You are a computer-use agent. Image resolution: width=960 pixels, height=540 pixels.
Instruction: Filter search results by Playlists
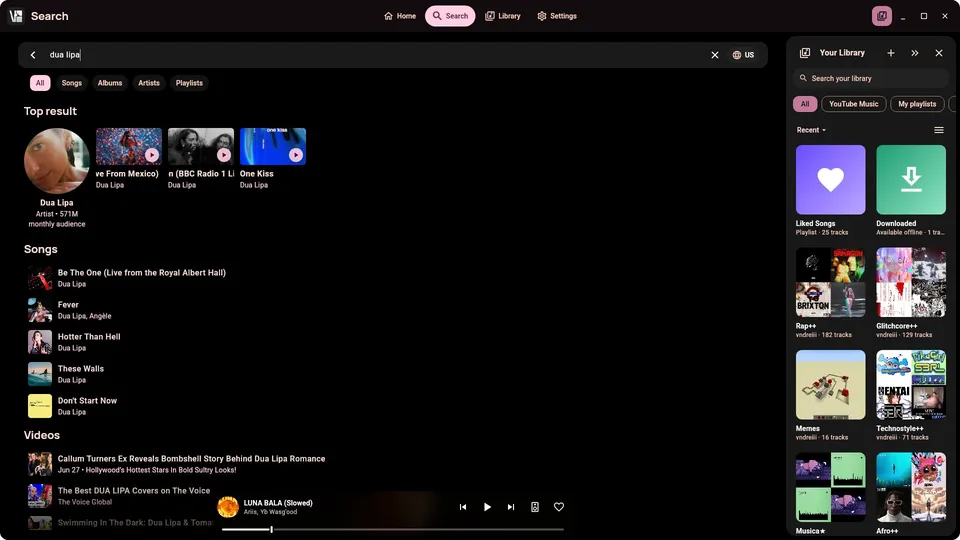[189, 83]
